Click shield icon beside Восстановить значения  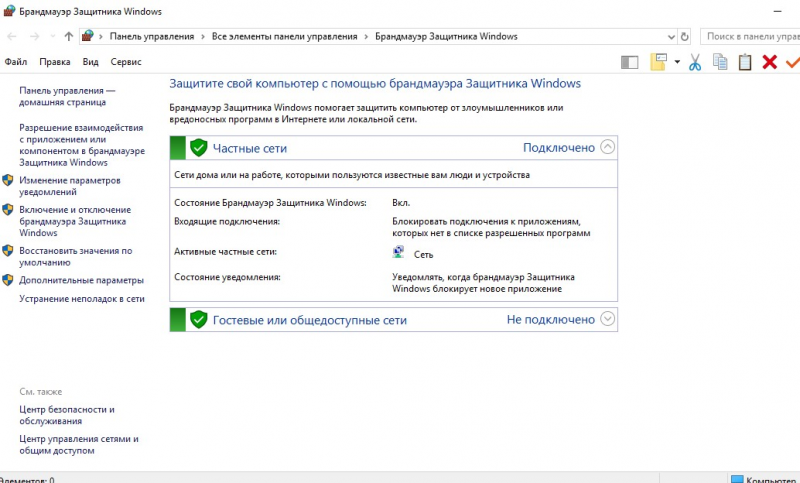(x=8, y=250)
